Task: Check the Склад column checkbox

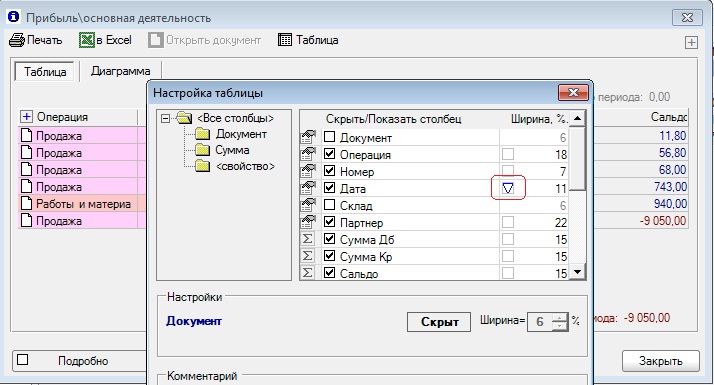Action: 329,205
